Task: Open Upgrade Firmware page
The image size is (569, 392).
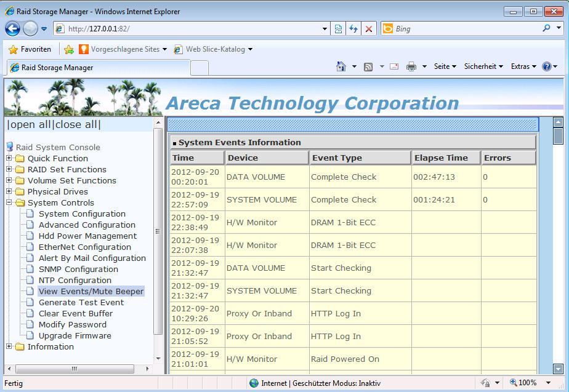Action: click(x=75, y=335)
